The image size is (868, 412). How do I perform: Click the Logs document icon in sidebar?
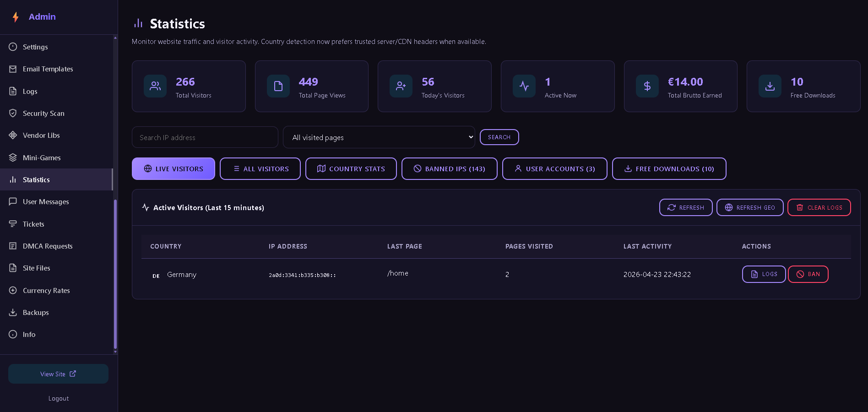(13, 91)
